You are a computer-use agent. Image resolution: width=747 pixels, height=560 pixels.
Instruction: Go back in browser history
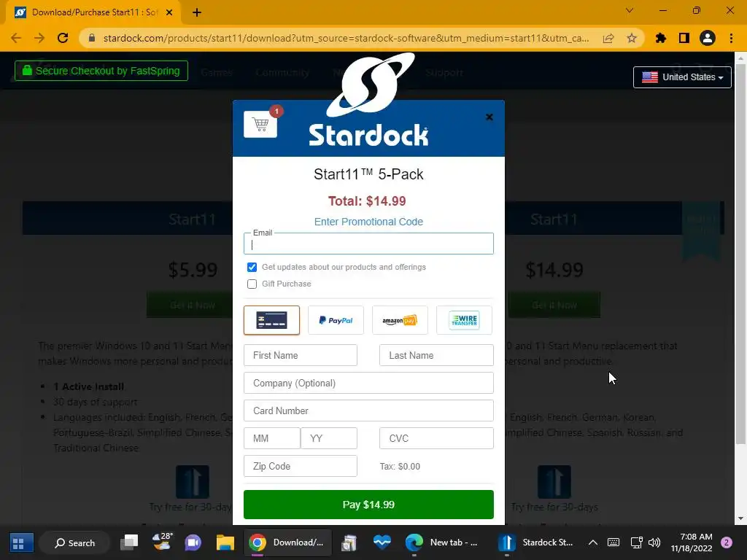16,38
